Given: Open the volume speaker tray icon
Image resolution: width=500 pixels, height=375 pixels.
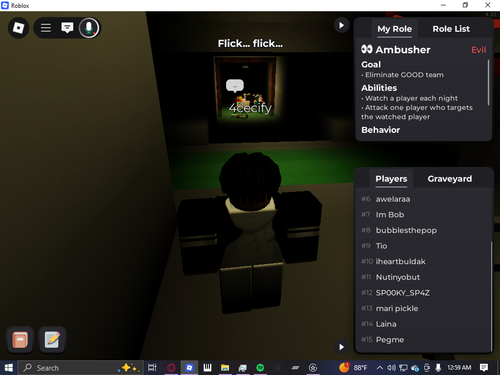Looking at the screenshot, I should click(391, 368).
